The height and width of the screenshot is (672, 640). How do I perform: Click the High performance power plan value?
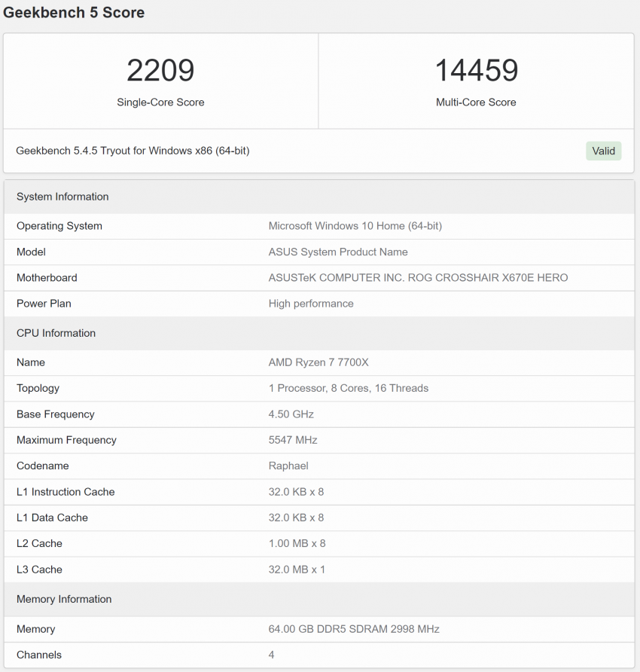click(x=311, y=304)
